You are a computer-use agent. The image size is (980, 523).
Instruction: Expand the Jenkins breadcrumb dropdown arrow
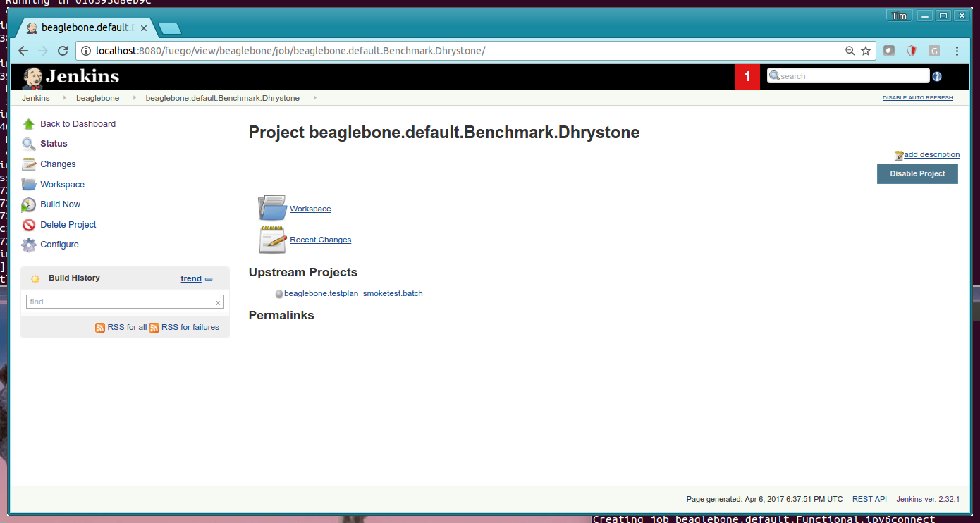tap(64, 98)
